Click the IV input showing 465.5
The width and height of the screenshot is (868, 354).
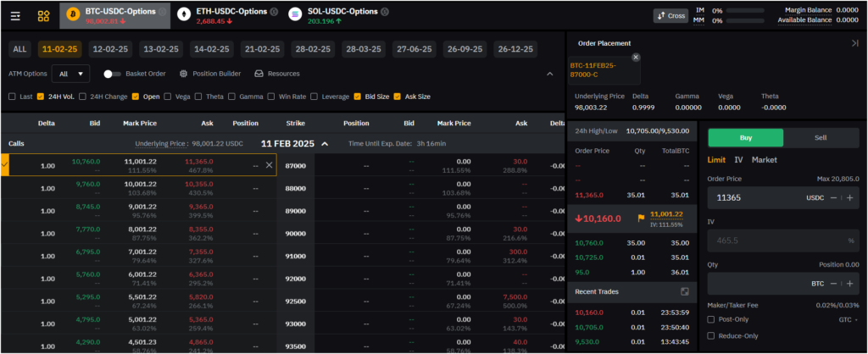(783, 241)
